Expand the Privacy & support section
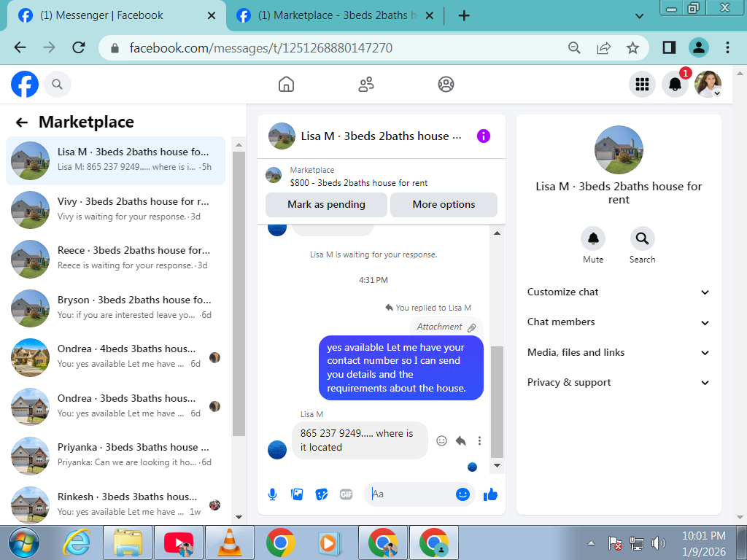Screen dimensions: 747x560 [x=619, y=382]
